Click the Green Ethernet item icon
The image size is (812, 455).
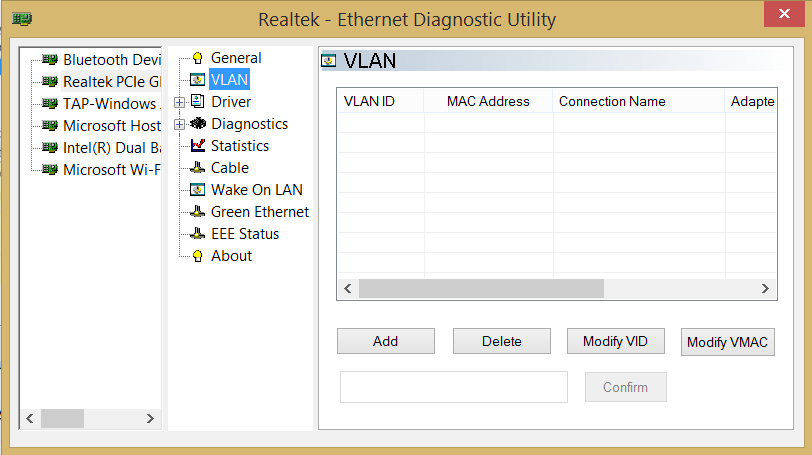[x=197, y=212]
